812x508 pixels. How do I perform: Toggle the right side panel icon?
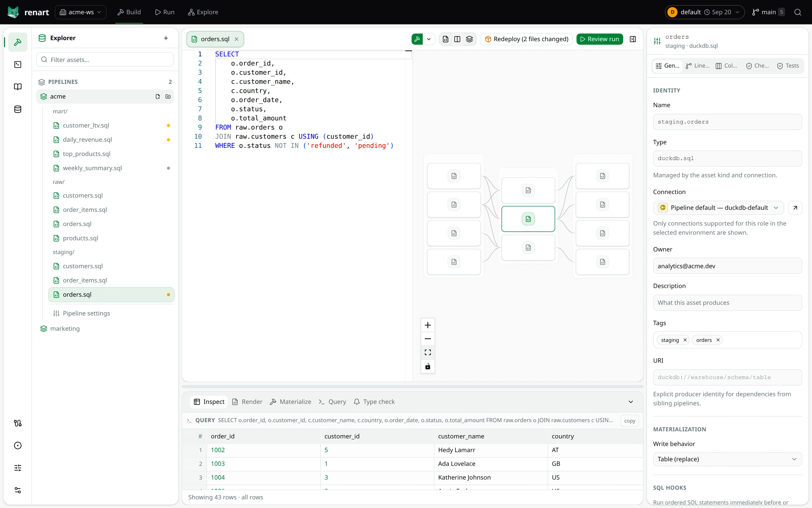633,39
